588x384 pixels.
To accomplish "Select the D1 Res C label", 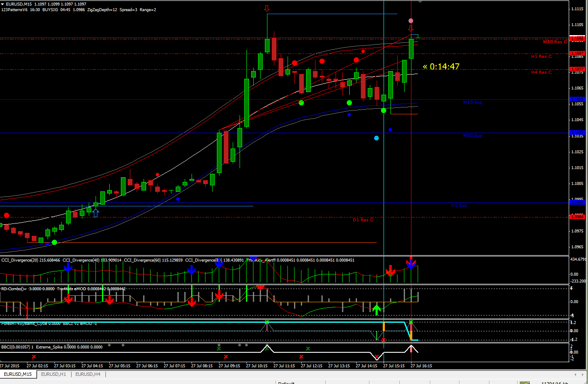I will tap(363, 220).
